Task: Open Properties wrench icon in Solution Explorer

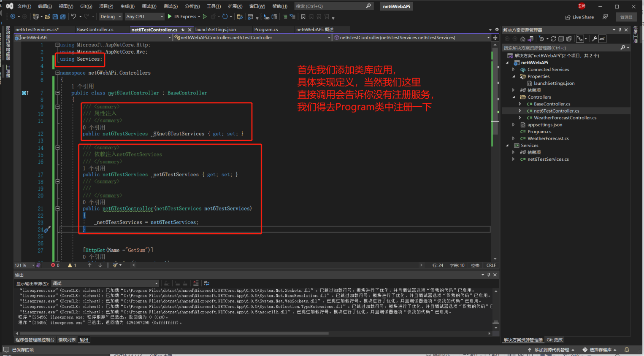Action: 595,39
